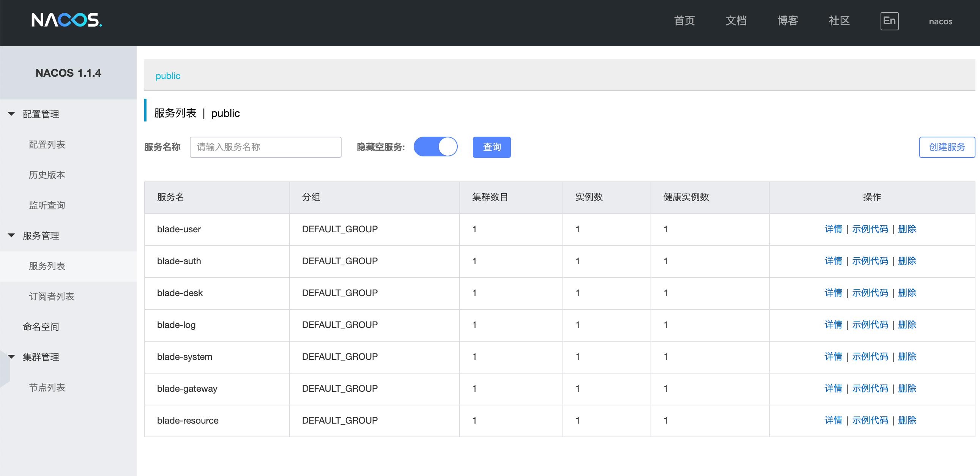The height and width of the screenshot is (476, 980).
Task: Collapse the 集群管理 menu arrow
Action: click(11, 356)
